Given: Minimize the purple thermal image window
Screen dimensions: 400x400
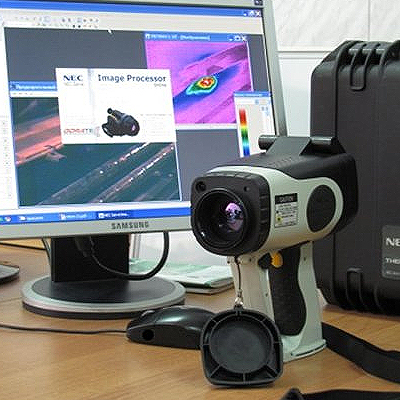Looking at the screenshot, I should tap(231, 38).
